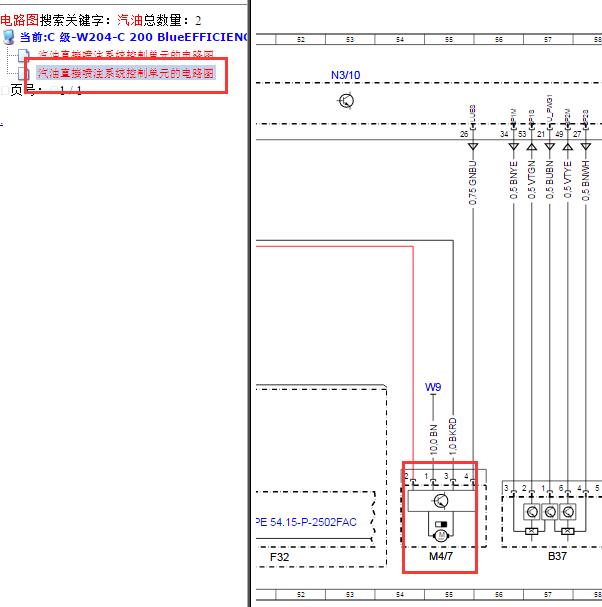The image size is (602, 607).
Task: Click the red "电路图" heading text
Action: (x=19, y=20)
